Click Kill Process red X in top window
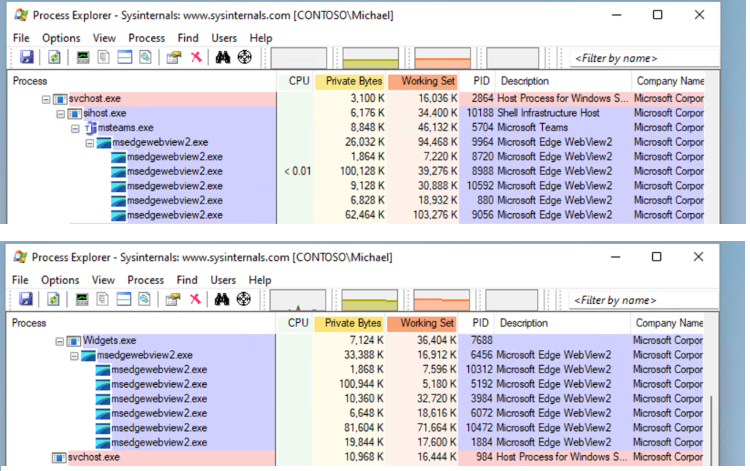Image resolution: width=750 pixels, height=471 pixels. [x=196, y=57]
